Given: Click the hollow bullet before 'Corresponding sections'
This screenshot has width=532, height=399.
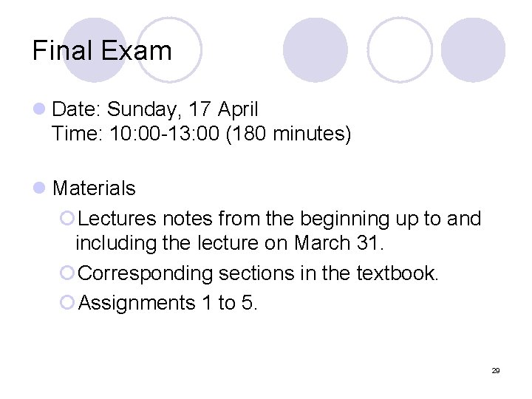Looking at the screenshot, I should tap(67, 273).
